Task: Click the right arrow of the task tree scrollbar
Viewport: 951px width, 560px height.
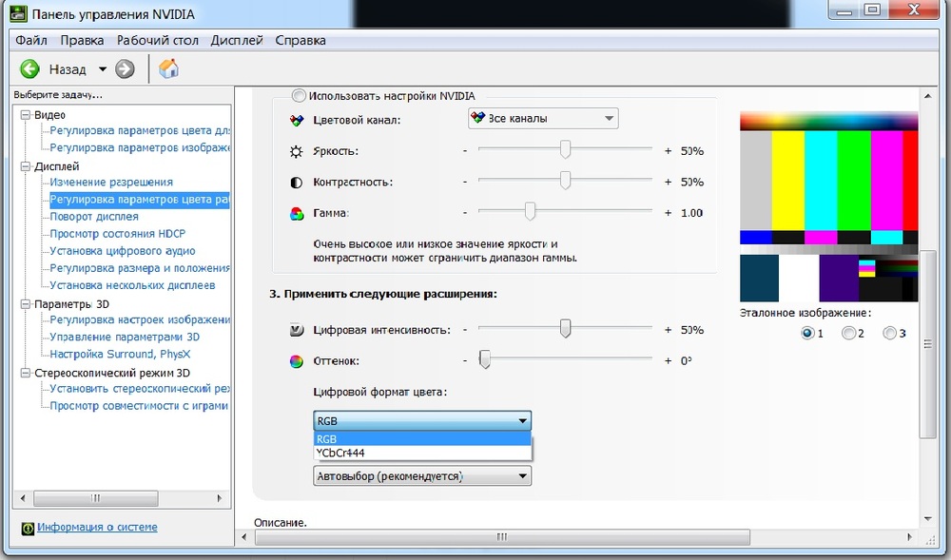Action: tap(220, 498)
